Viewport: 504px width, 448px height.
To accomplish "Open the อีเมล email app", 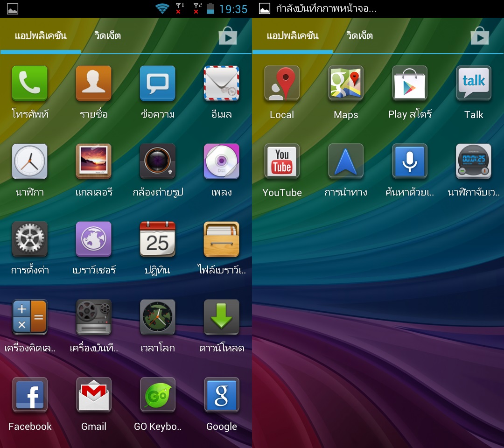I will pos(222,83).
